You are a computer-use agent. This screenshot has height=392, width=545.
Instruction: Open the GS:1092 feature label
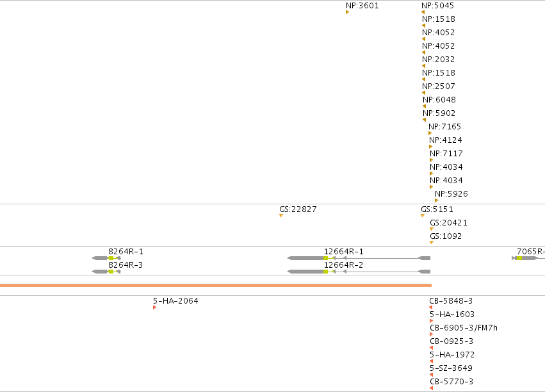coord(446,236)
